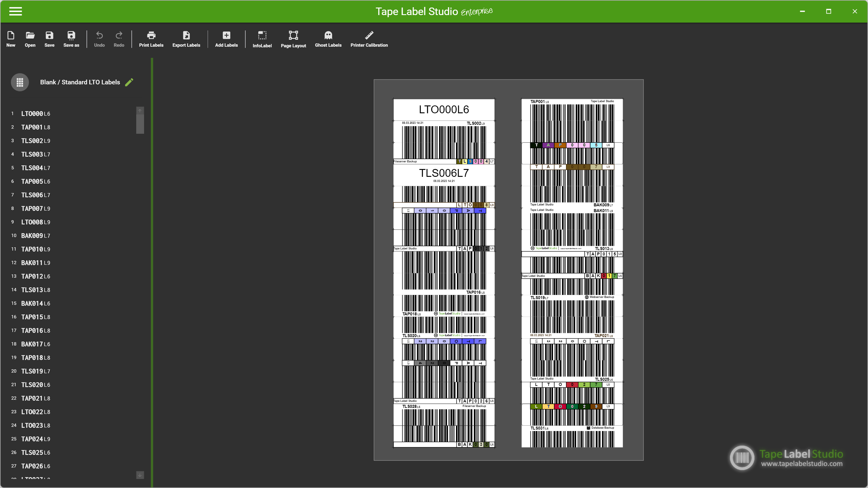Open Page Layout settings

pyautogui.click(x=293, y=39)
